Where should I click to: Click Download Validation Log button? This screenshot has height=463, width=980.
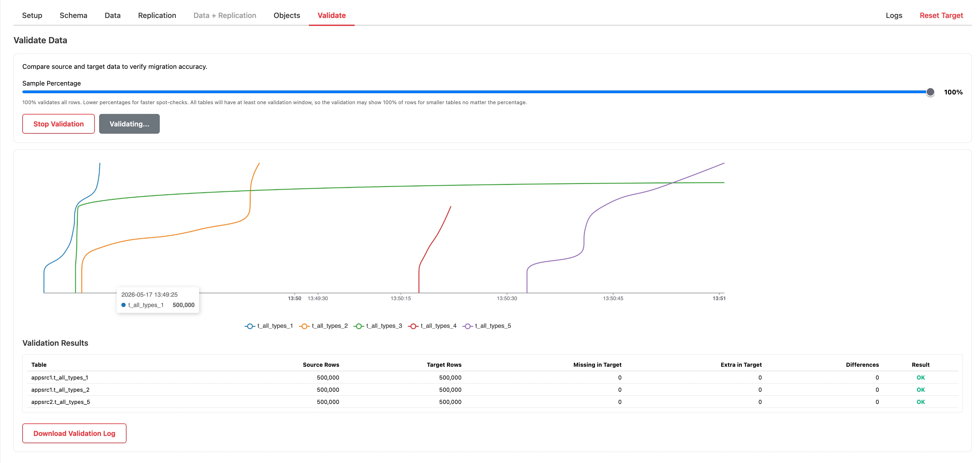[74, 433]
